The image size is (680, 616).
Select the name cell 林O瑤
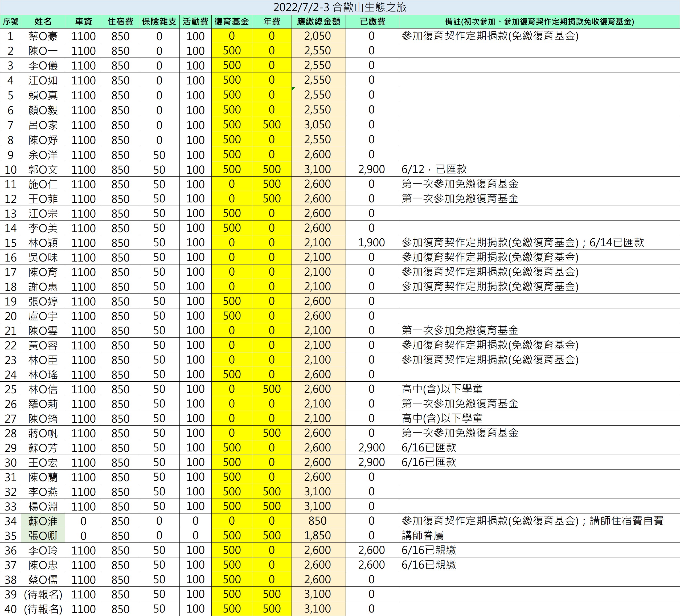(43, 374)
